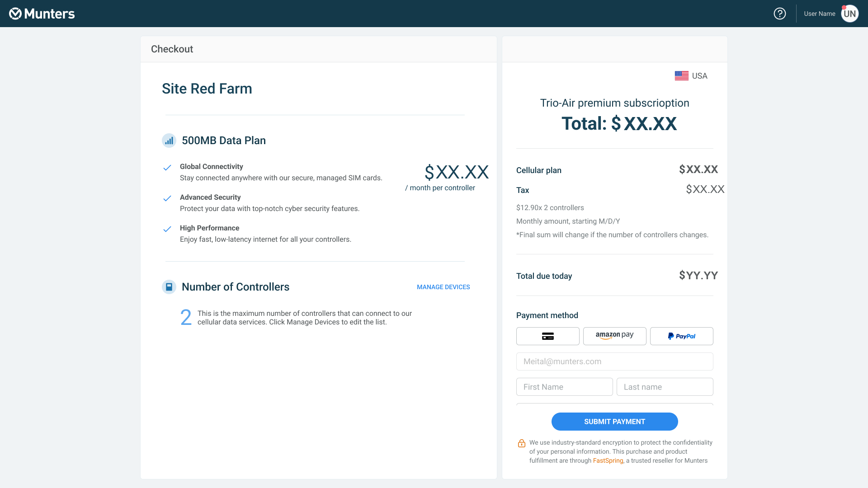Open the help question mark icon
Viewport: 868px width, 488px height.
tap(780, 14)
